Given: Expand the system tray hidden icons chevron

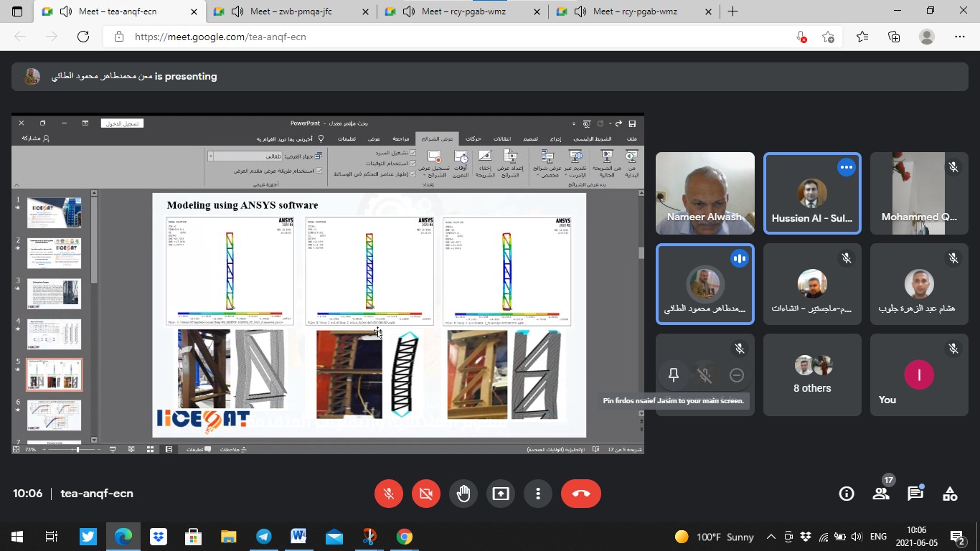Looking at the screenshot, I should [x=771, y=537].
